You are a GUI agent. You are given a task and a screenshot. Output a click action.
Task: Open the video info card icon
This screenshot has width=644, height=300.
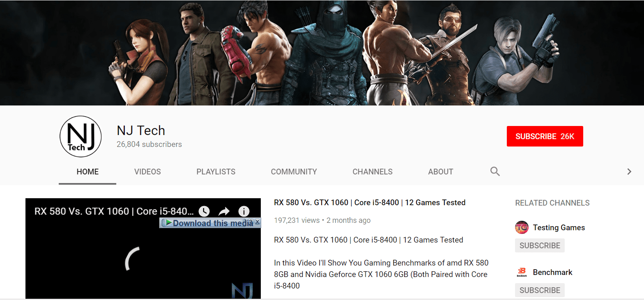pos(244,211)
